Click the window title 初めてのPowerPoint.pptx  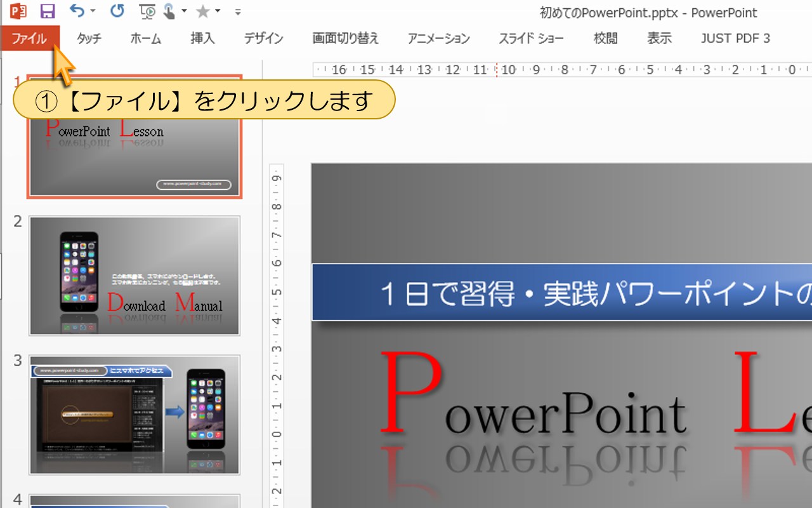pos(608,13)
